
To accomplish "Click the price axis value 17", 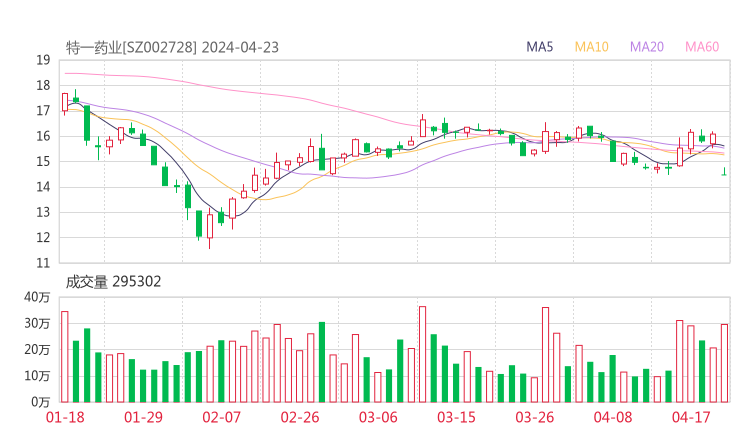I will point(43,111).
